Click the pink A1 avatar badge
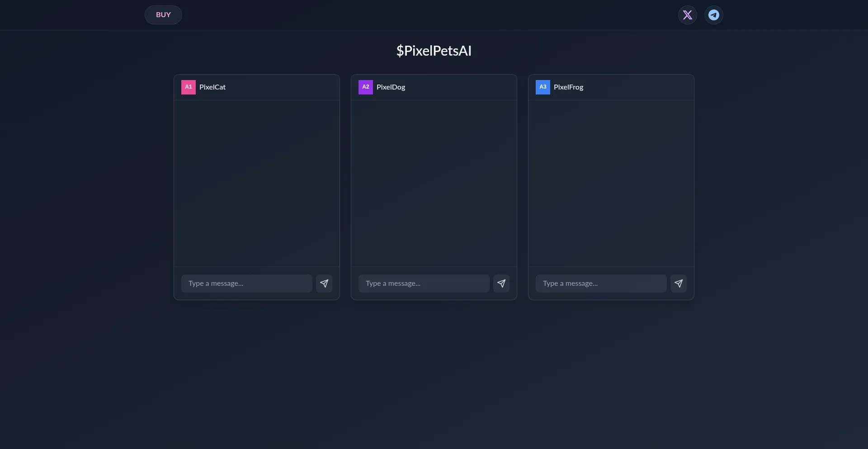 pyautogui.click(x=189, y=87)
